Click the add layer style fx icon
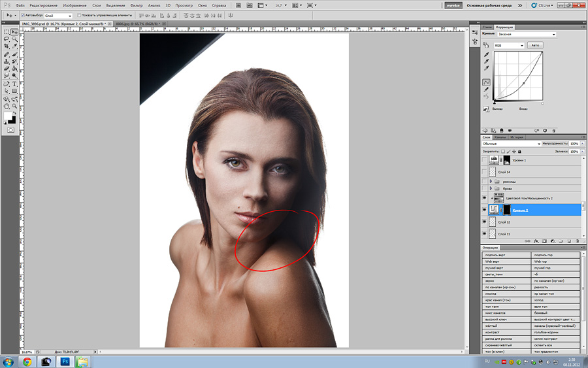Image resolution: width=588 pixels, height=368 pixels. click(536, 241)
